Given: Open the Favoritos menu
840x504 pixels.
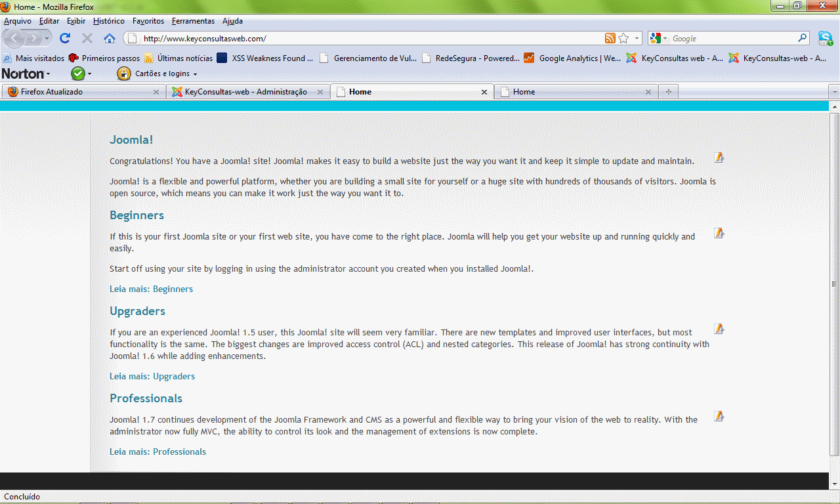Looking at the screenshot, I should pos(148,21).
